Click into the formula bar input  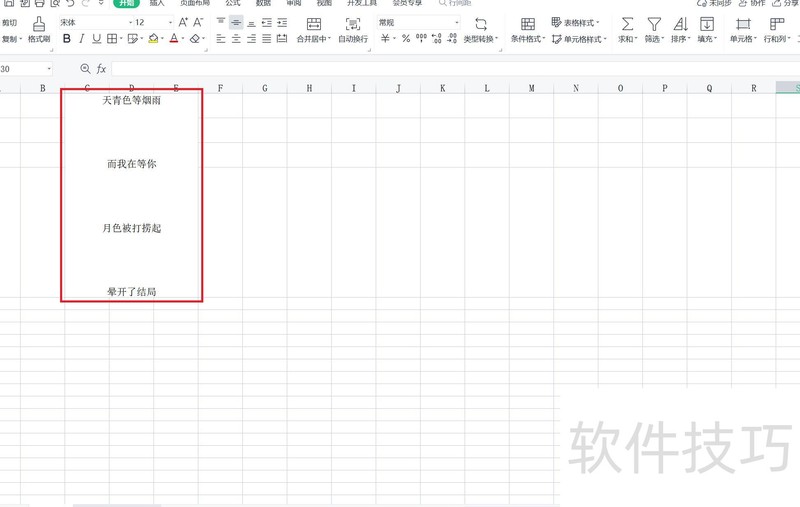pos(455,68)
